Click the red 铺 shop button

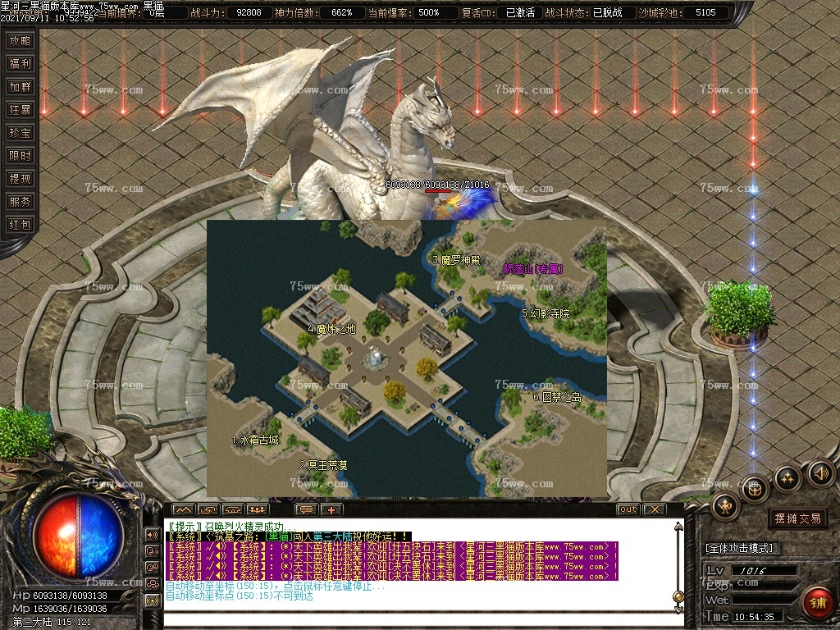pyautogui.click(x=818, y=603)
